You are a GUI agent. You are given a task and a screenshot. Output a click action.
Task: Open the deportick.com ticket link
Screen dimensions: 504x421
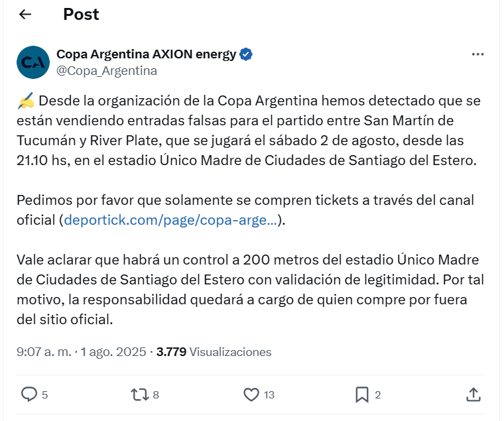coord(170,220)
